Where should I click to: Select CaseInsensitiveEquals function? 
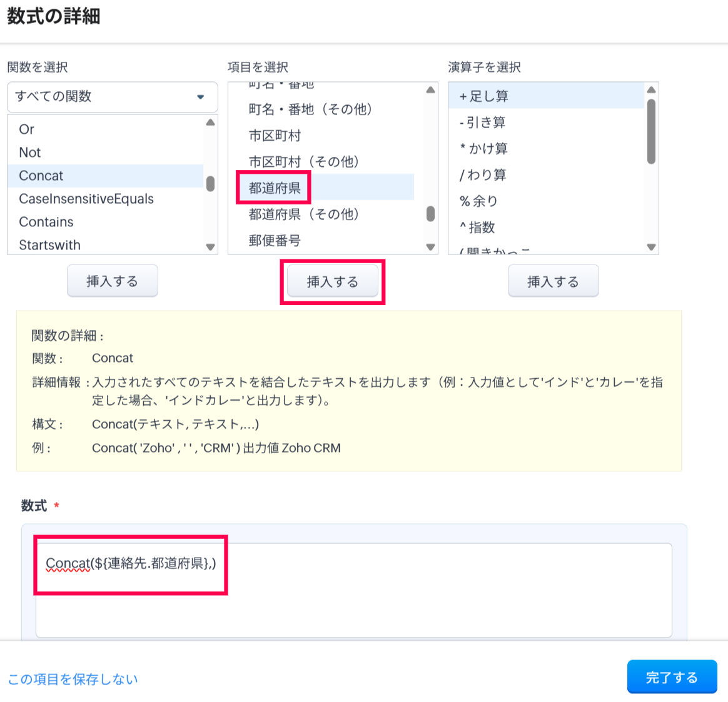86,199
